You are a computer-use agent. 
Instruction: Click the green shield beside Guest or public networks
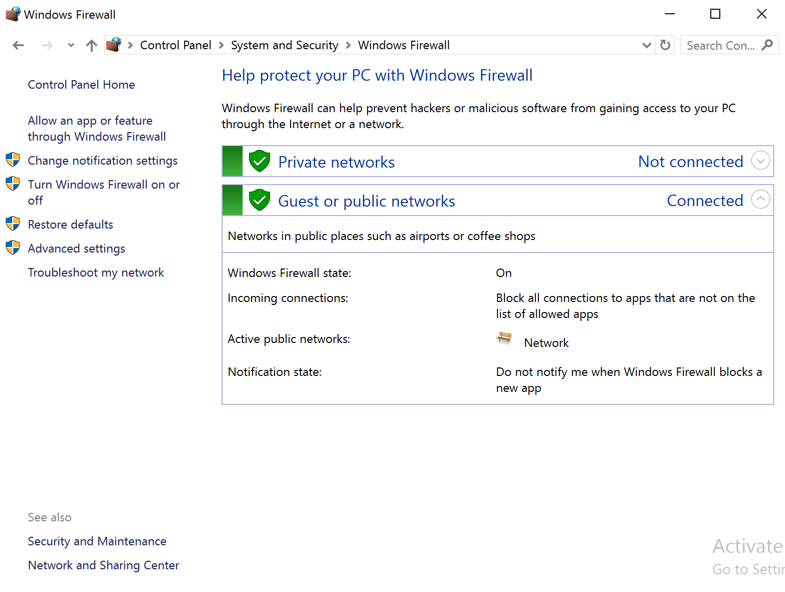coord(260,200)
